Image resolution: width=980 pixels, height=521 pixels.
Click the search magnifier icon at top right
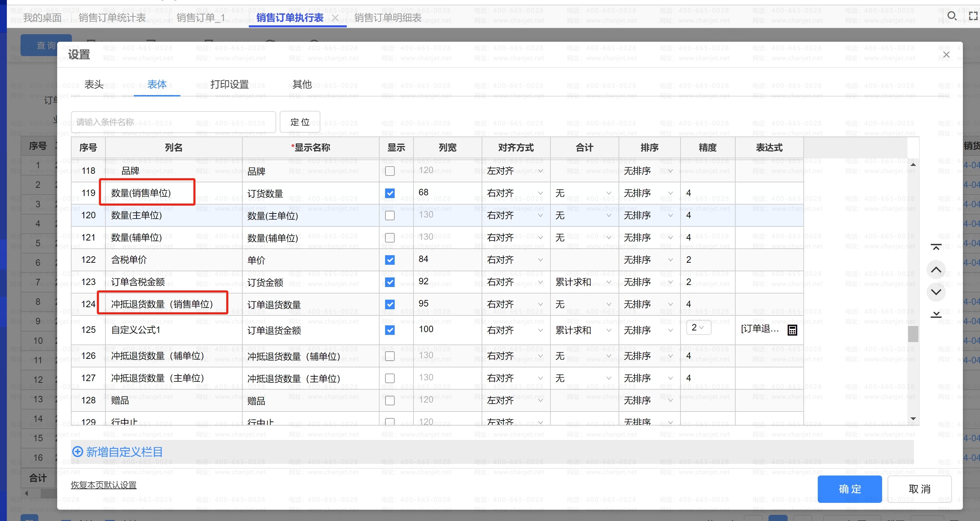click(x=952, y=16)
